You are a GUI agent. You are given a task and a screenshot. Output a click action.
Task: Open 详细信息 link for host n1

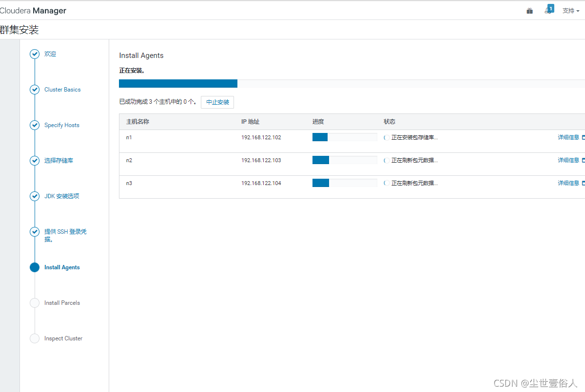click(x=568, y=137)
